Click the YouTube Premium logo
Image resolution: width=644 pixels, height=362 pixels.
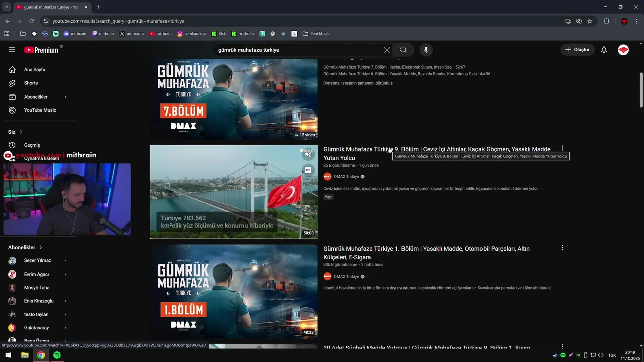[x=41, y=50]
